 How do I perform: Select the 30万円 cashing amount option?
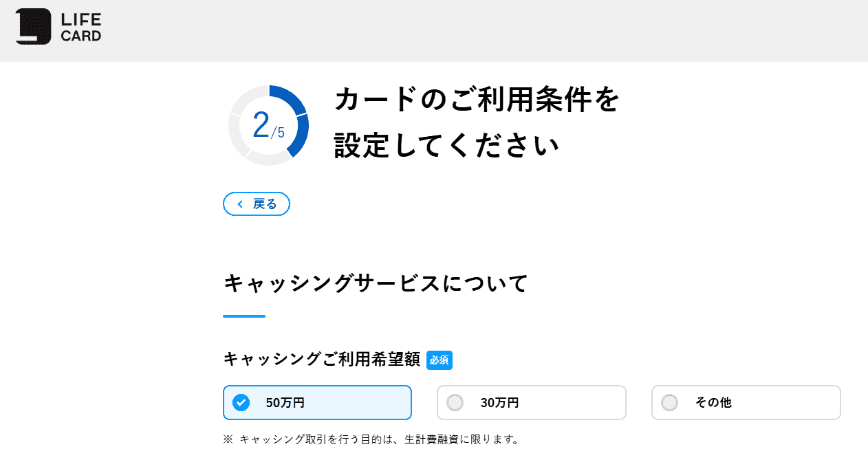click(531, 403)
